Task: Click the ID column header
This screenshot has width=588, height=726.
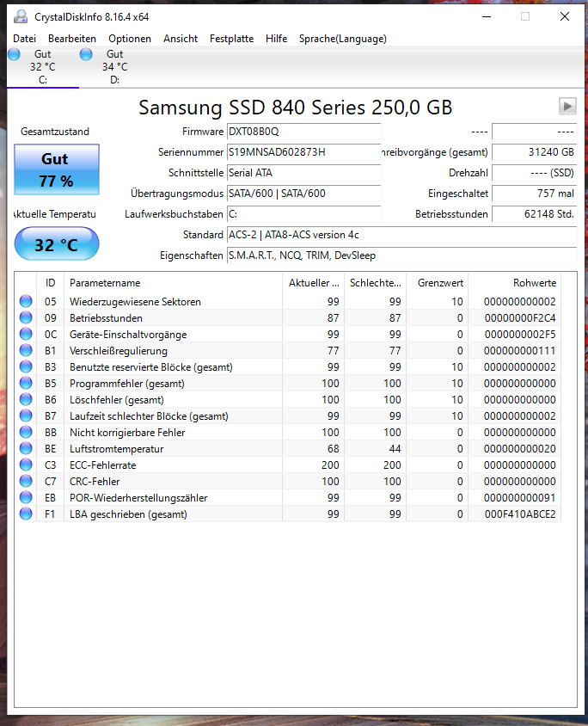Action: (50, 282)
